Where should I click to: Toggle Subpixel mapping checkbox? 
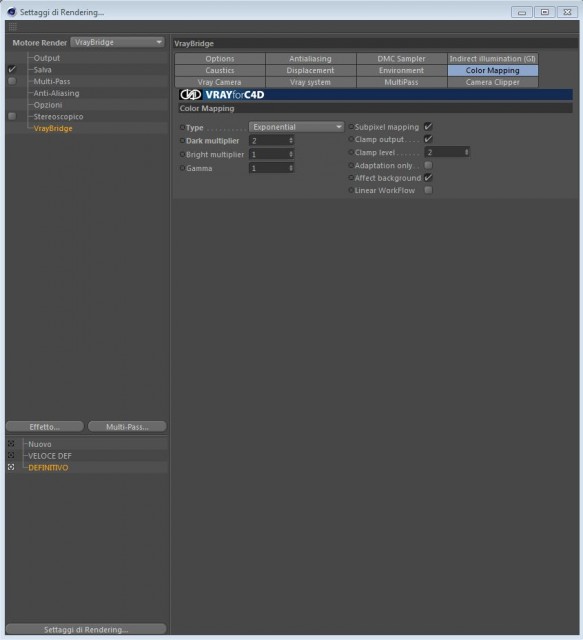click(428, 127)
